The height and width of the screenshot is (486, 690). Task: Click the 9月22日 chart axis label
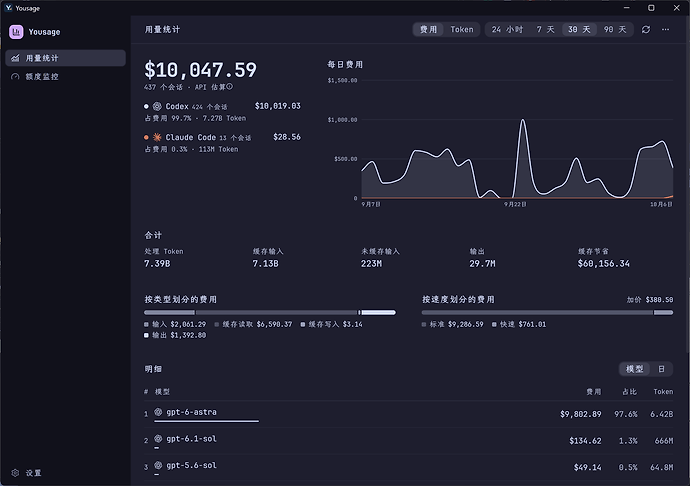pos(515,204)
